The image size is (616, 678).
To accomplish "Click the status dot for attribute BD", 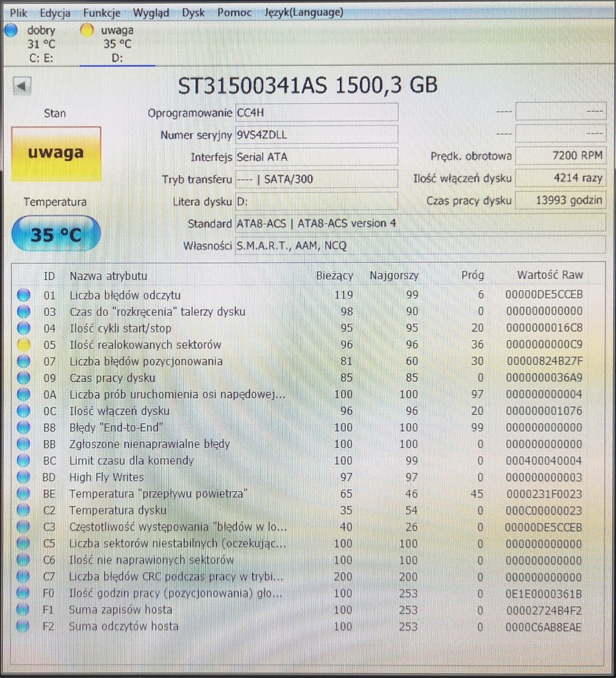I will 24,477.
